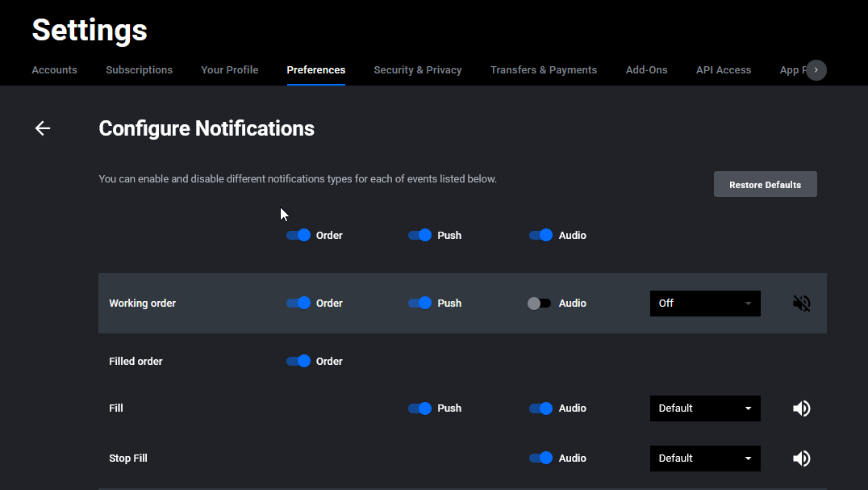Click the Restore Defaults button
Image resolution: width=868 pixels, height=490 pixels.
[x=765, y=184]
